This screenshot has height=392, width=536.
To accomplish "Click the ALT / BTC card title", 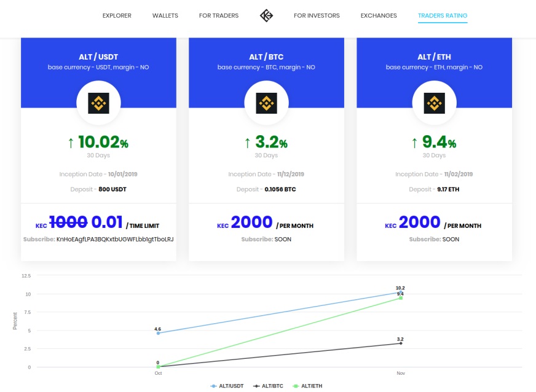I will click(266, 57).
